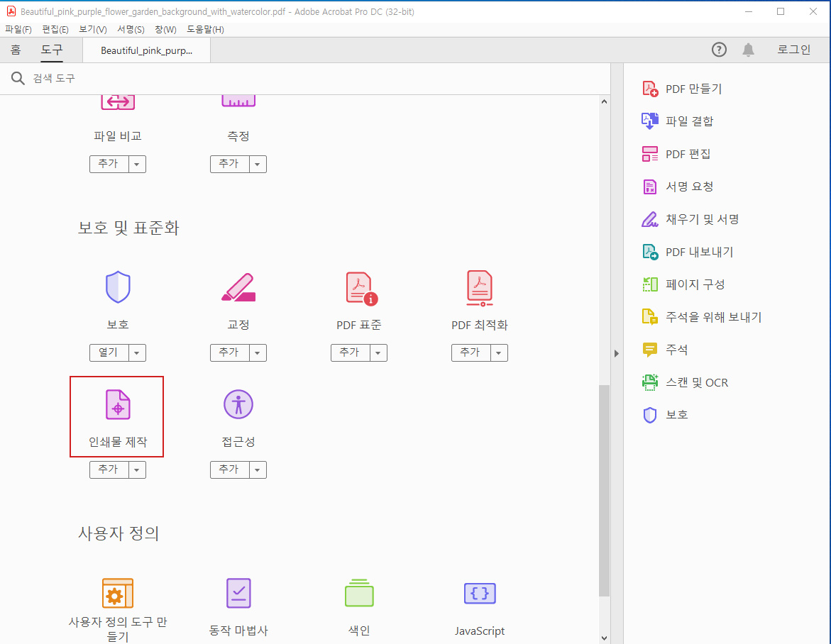Select the 색인 index tool icon
This screenshot has height=644, width=831.
[359, 593]
